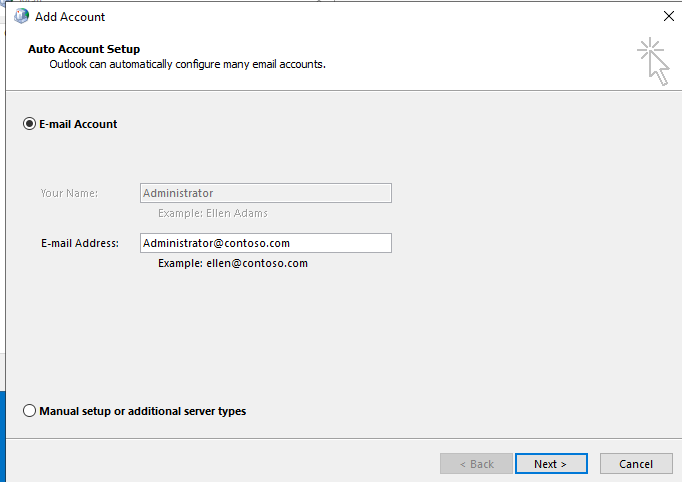Click the disabled < Back button
Screen dimensions: 682x482
[x=476, y=464]
